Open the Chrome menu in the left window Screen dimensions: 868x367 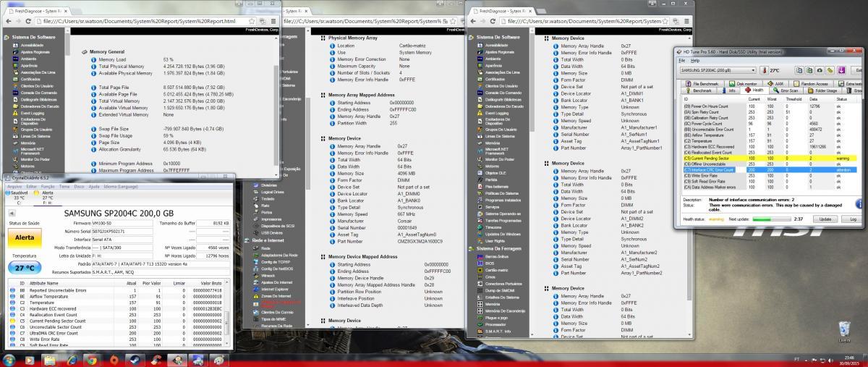tap(273, 21)
